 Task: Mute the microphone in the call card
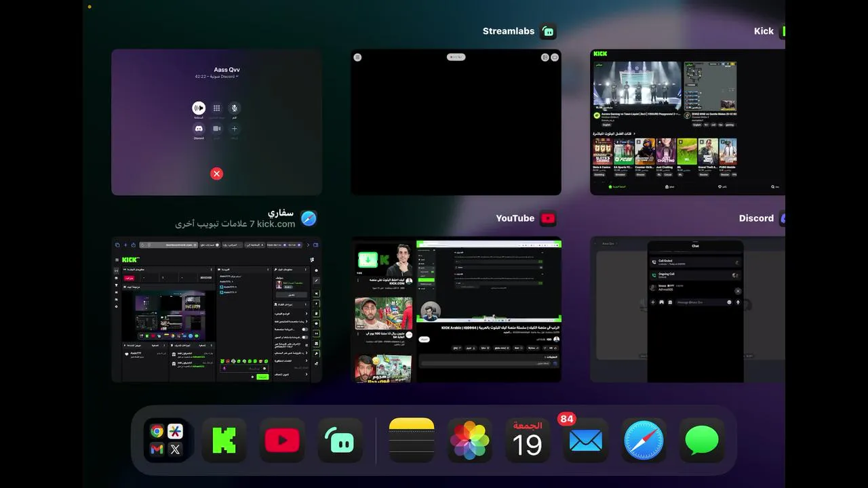coord(235,108)
